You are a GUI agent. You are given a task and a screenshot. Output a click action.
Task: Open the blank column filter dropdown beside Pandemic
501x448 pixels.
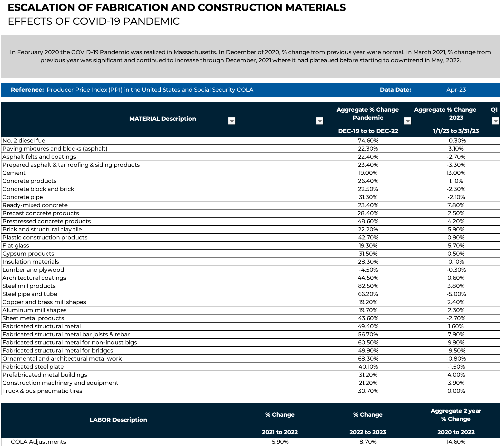(x=320, y=121)
